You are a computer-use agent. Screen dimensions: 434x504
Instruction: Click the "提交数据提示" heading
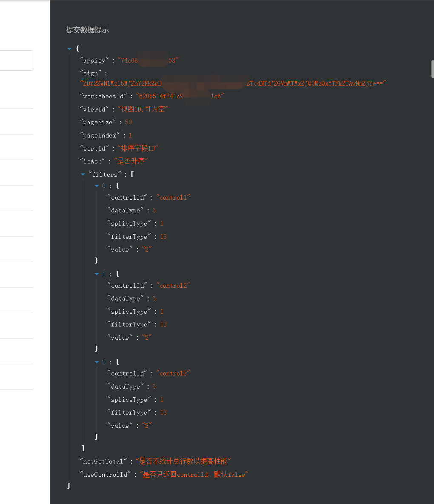[x=87, y=30]
